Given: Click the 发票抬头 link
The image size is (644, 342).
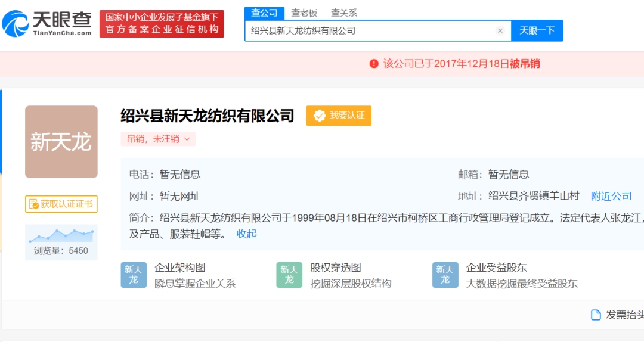Looking at the screenshot, I should 617,315.
